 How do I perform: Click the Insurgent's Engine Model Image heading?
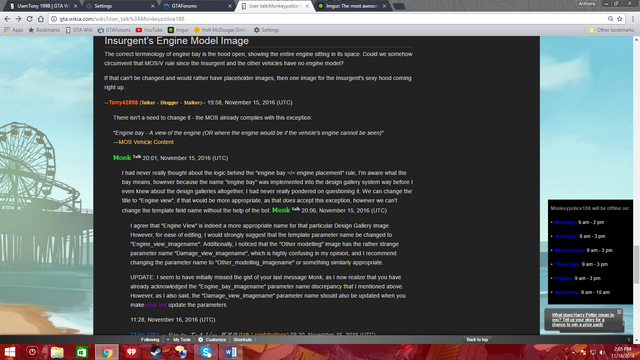coord(176,41)
